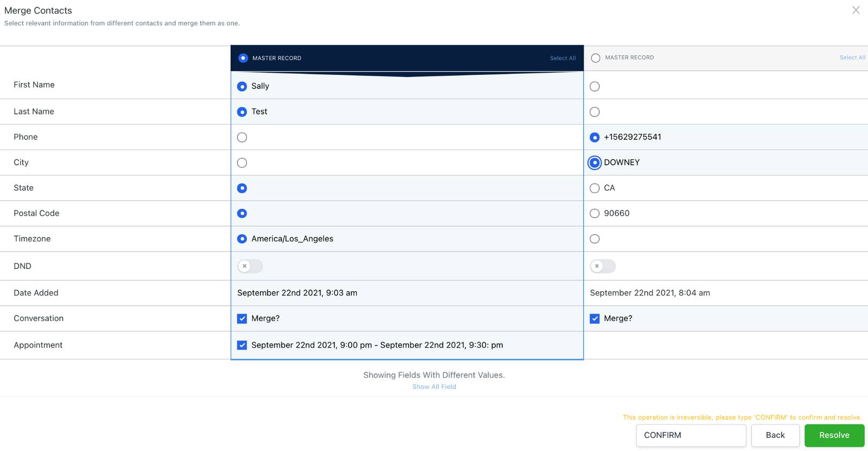Select right column as Master Record

(596, 58)
